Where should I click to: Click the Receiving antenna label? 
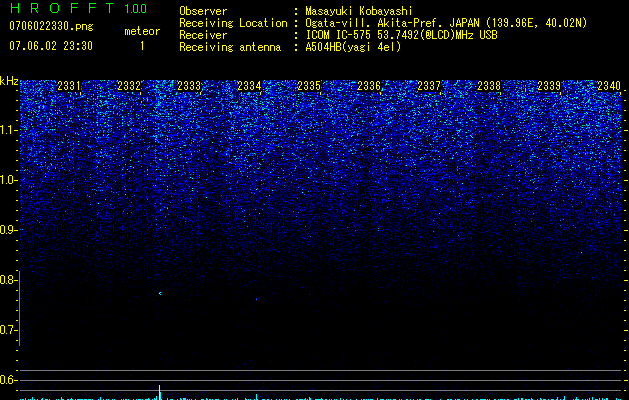coord(230,47)
